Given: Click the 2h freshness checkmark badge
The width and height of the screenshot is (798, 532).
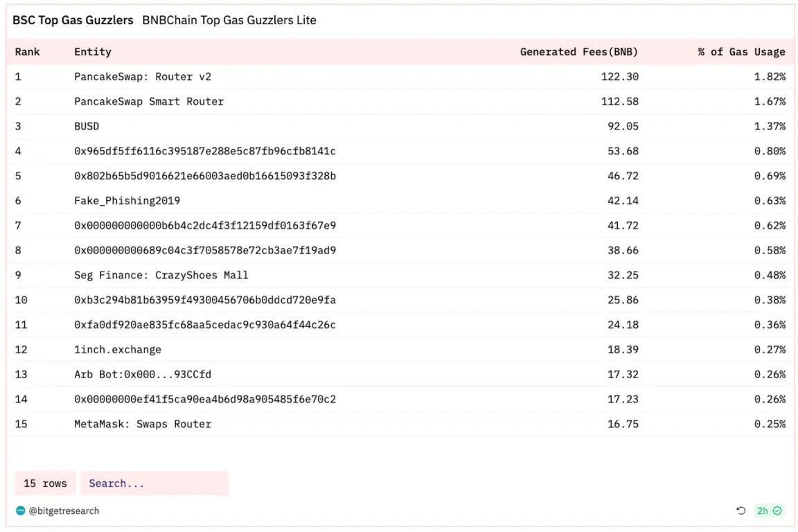Looking at the screenshot, I should (x=769, y=511).
